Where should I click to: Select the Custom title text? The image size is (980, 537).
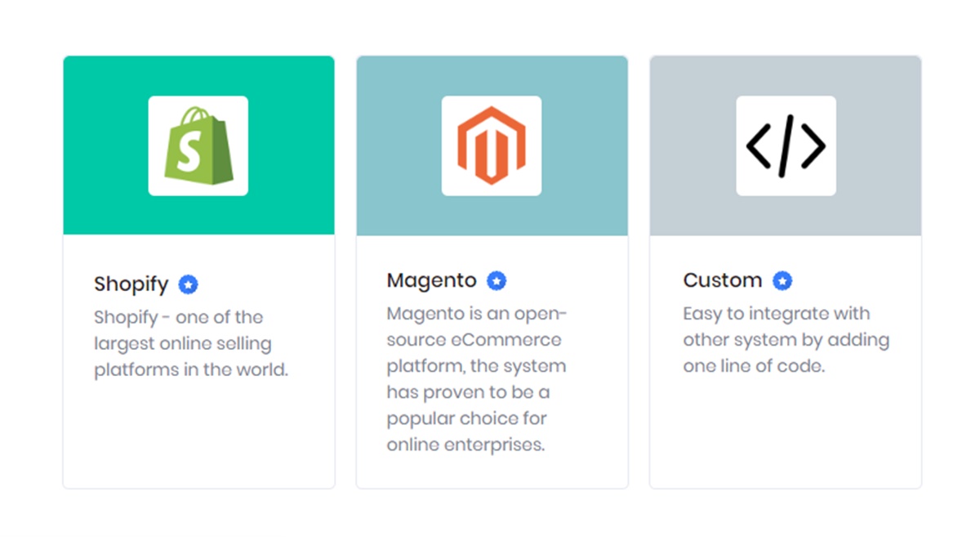(722, 280)
